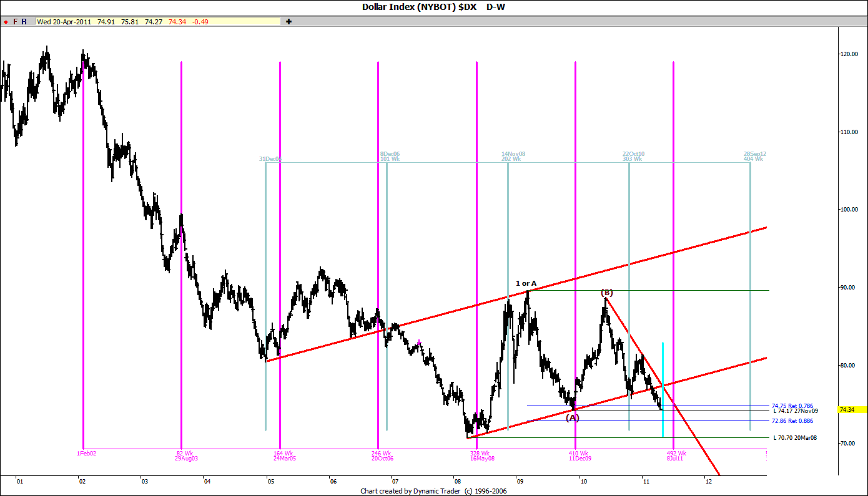Select the (A) Elliott wave annotation
Image resolution: width=868 pixels, height=496 pixels.
tap(573, 417)
